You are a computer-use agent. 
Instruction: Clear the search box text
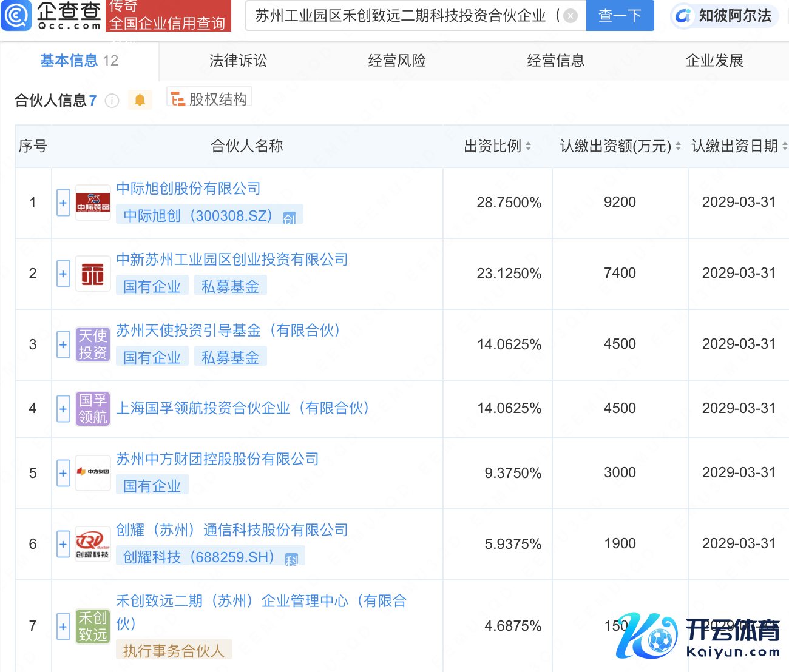tap(571, 16)
